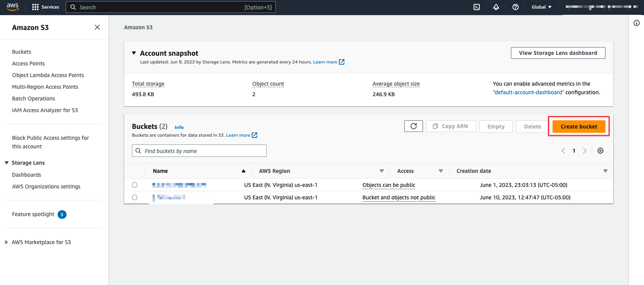644x285 pixels.
Task: Open the second bucket name link
Action: pyautogui.click(x=169, y=197)
